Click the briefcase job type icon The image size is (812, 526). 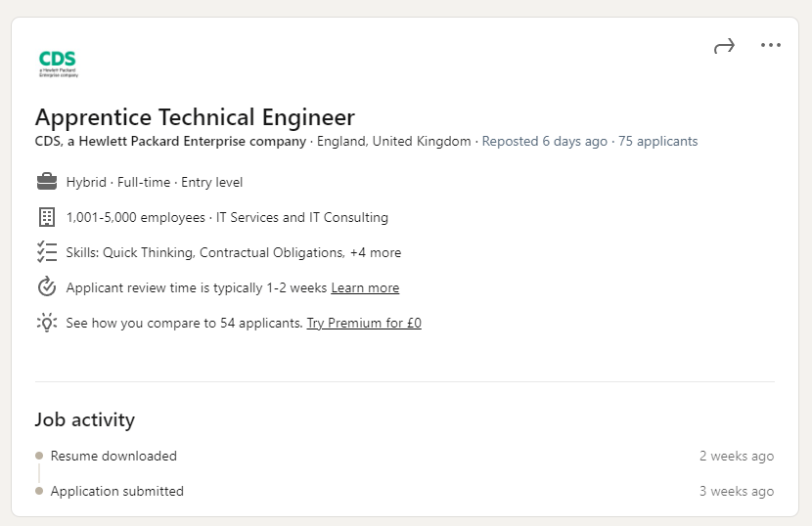[46, 182]
